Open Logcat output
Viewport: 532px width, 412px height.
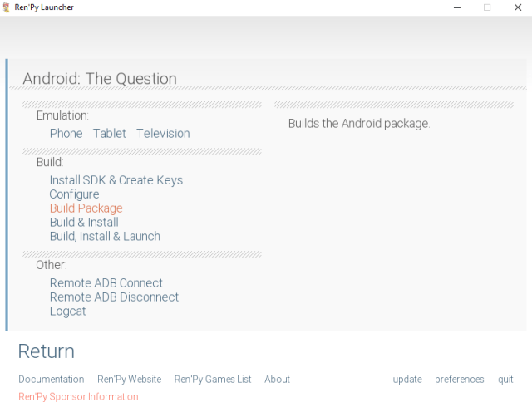[67, 311]
